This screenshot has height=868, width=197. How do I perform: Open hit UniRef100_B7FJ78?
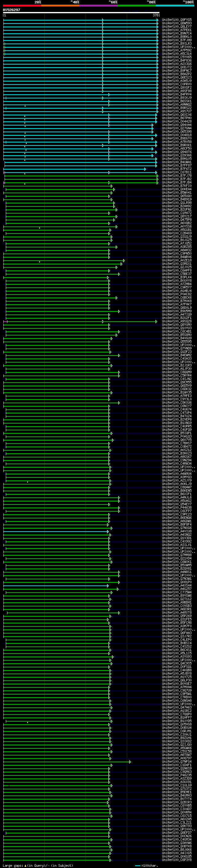176,176
